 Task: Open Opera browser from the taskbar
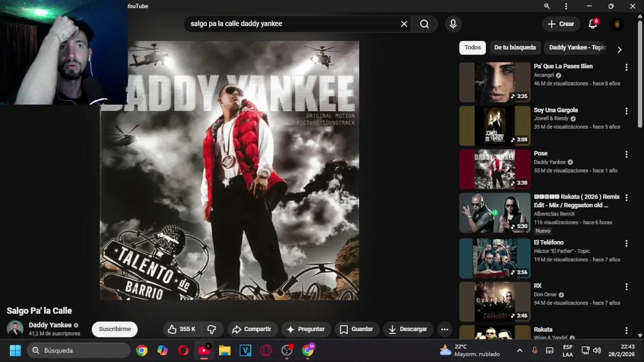tap(183, 350)
